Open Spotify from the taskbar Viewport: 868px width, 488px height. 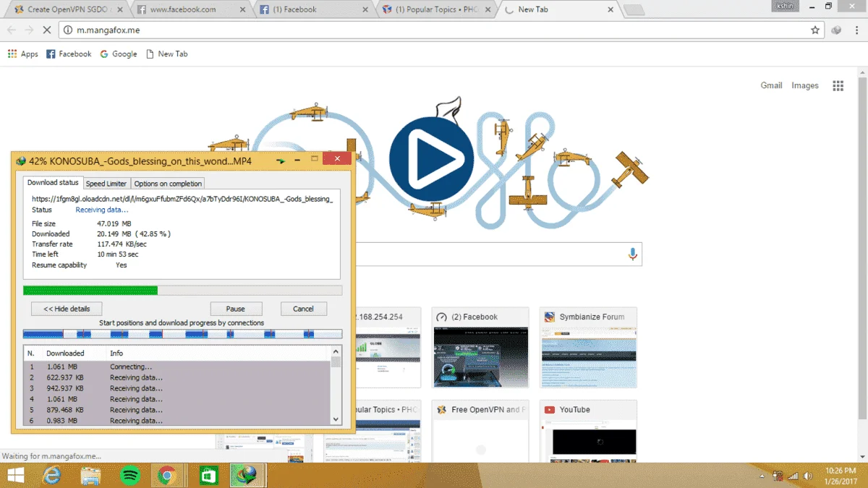[x=130, y=476]
